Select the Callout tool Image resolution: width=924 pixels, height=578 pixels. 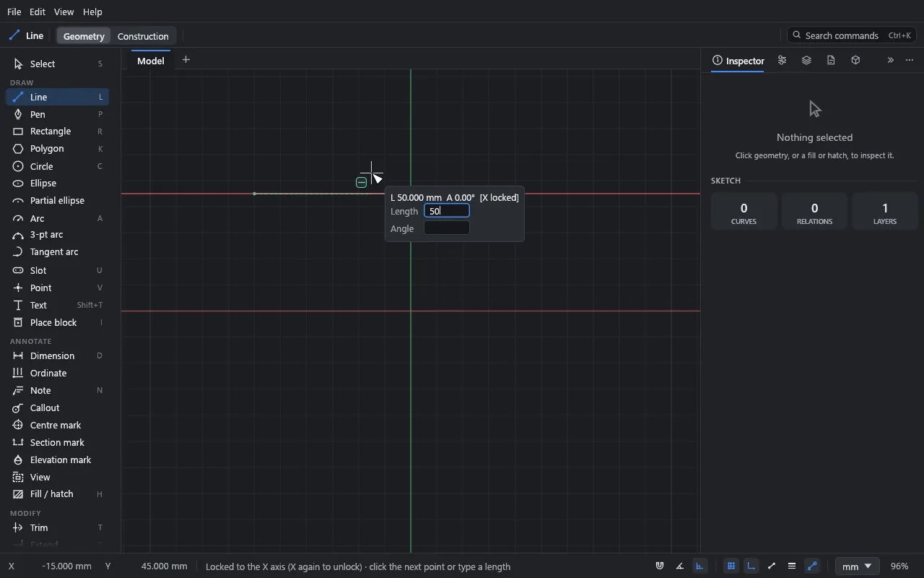[x=58, y=407]
